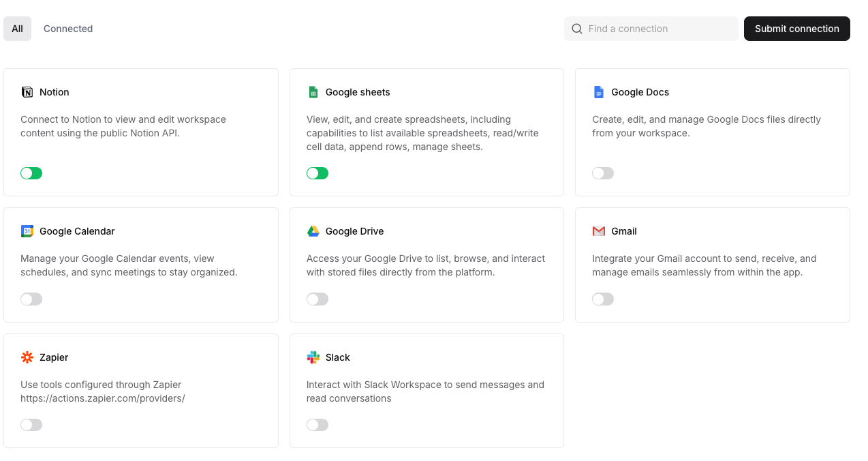Image resolution: width=868 pixels, height=461 pixels.
Task: Click the search magnifier icon
Action: coord(577,29)
